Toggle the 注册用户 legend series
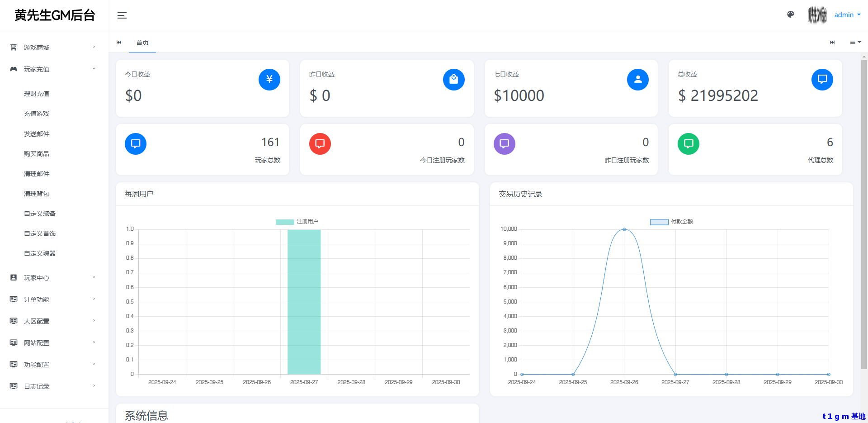 click(297, 222)
